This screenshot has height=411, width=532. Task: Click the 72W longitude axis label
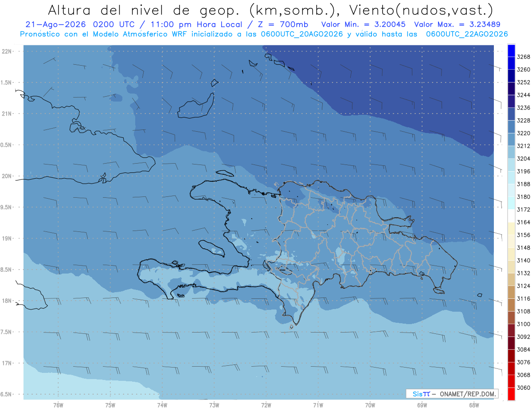[x=266, y=405]
